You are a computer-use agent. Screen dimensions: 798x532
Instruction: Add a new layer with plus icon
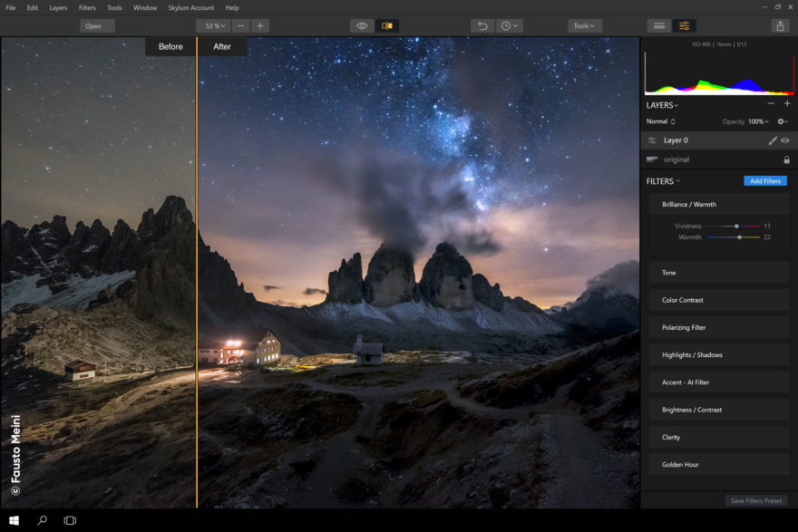(787, 104)
